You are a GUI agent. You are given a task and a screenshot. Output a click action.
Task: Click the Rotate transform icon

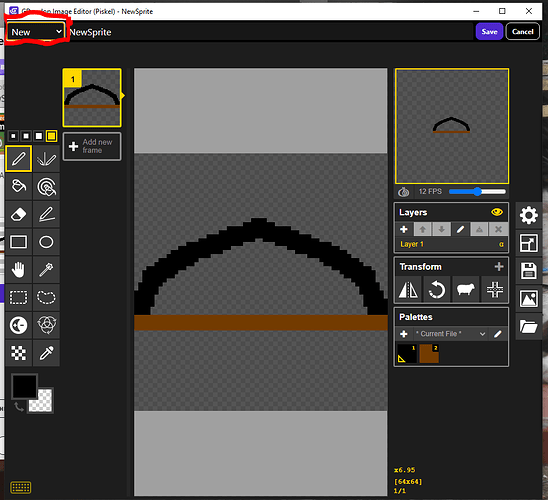[x=437, y=290]
